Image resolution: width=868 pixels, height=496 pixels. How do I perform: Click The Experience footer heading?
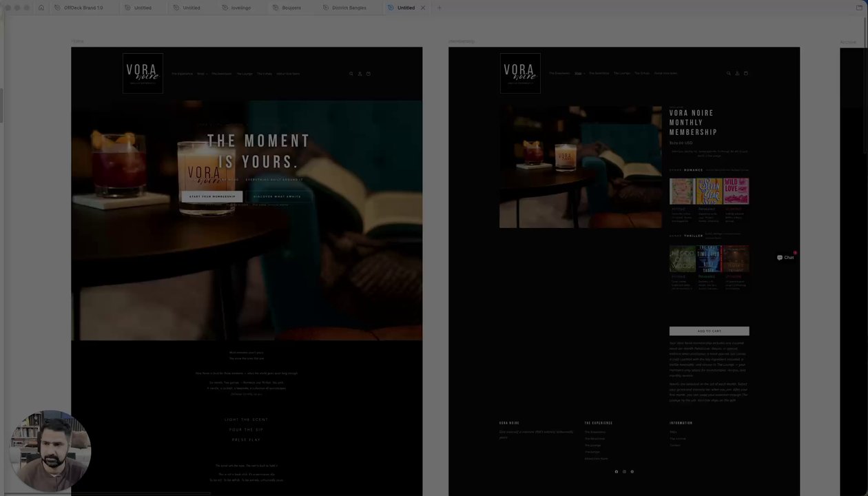(599, 423)
